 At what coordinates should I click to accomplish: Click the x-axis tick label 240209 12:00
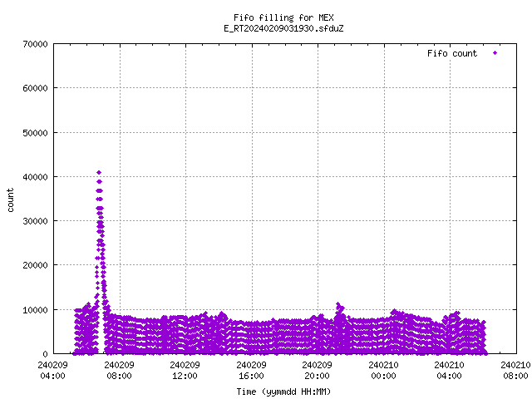[x=185, y=371]
